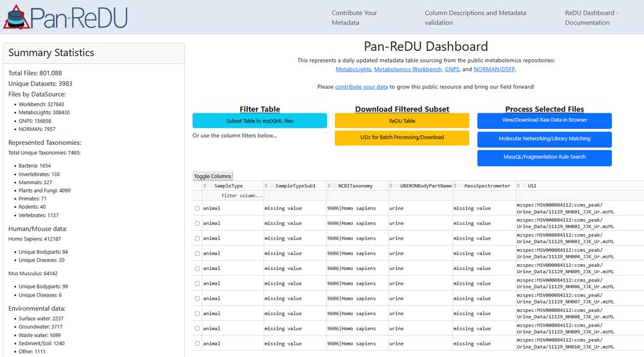The image size is (644, 357).
Task: Select the row for 11129_NH001_JJK_Ur.mzML
Action: 197,208
